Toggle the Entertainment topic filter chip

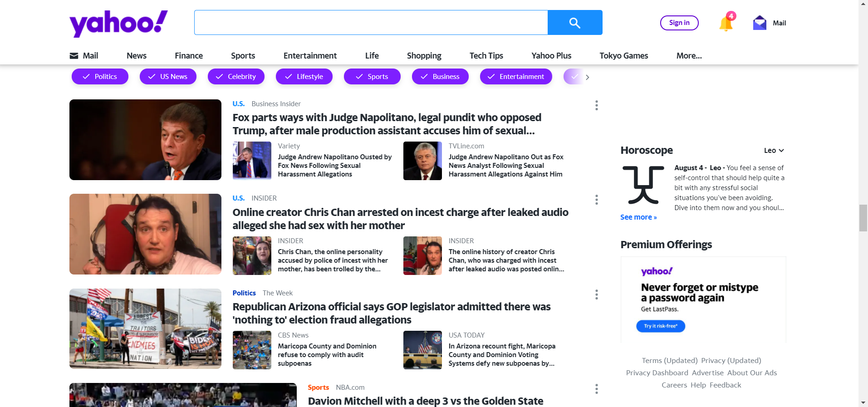pos(516,77)
